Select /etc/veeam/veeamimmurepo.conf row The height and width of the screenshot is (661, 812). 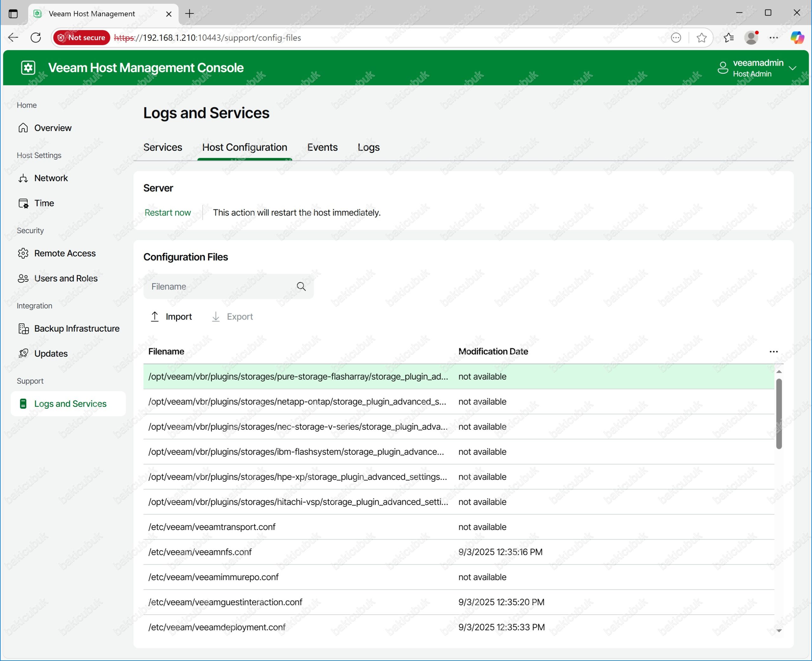[459, 577]
